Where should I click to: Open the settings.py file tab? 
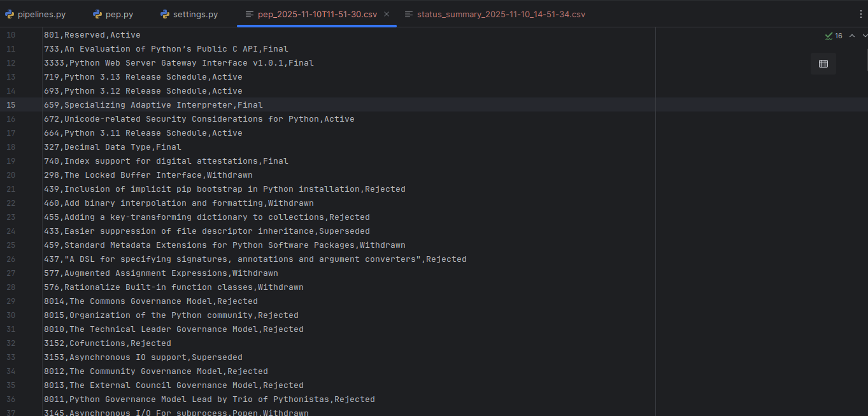coord(194,13)
